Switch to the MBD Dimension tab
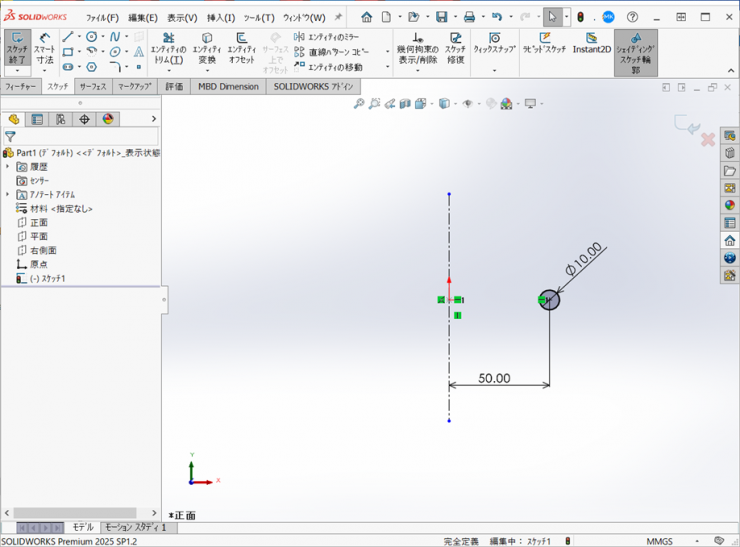This screenshot has width=740, height=547. (x=228, y=87)
